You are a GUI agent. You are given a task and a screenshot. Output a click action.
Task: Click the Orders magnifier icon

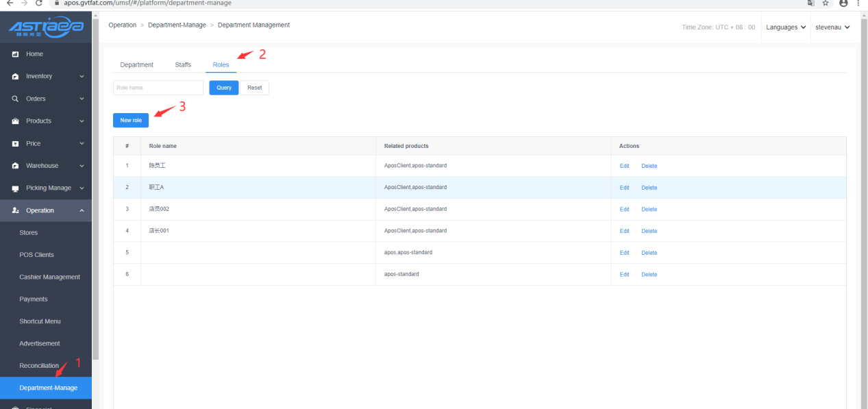point(15,99)
